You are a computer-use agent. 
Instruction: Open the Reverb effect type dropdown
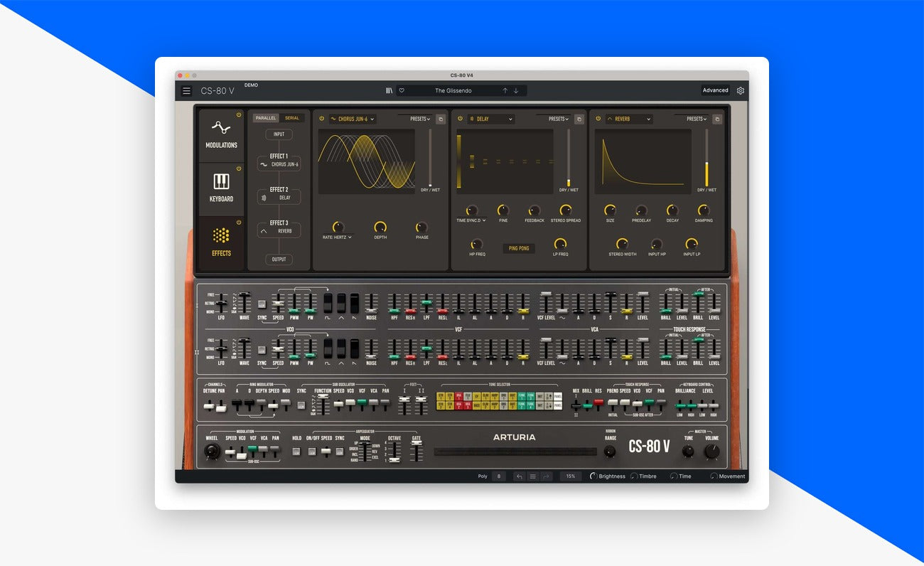[628, 119]
